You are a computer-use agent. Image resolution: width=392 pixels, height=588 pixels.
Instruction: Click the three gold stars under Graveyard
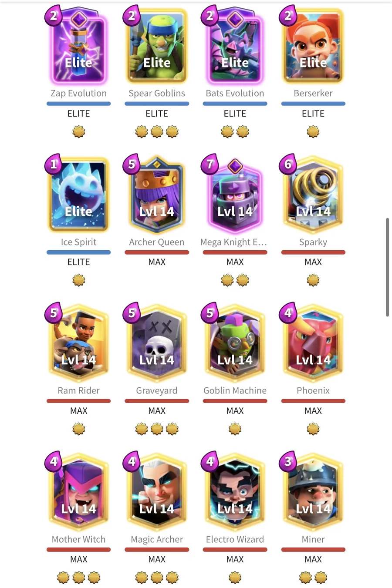157,429
